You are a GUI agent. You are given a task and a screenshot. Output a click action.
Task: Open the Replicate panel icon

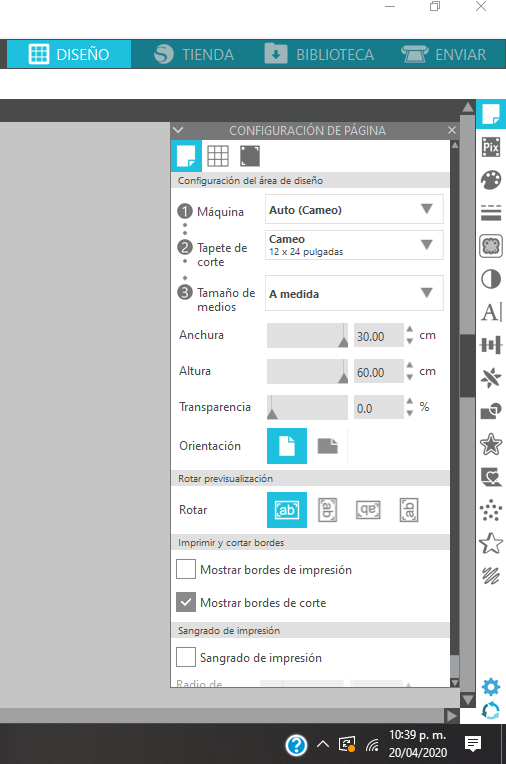coord(491,378)
